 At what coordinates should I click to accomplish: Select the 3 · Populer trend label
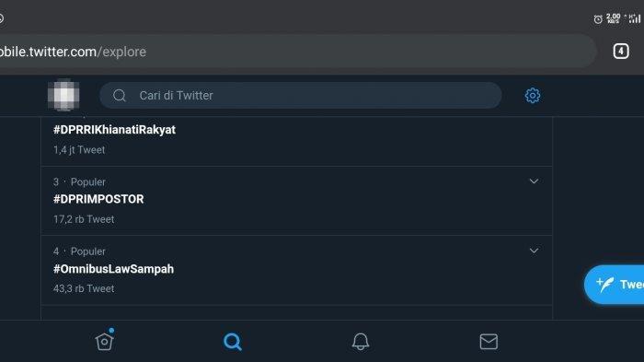tap(79, 181)
